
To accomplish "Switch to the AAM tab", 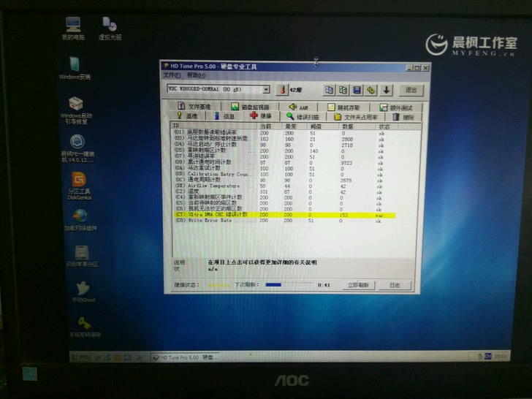I will click(x=298, y=107).
